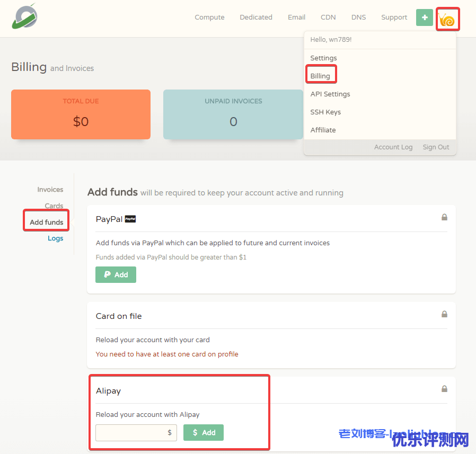
Task: Select SSH Keys in the dropdown
Action: [x=325, y=112]
